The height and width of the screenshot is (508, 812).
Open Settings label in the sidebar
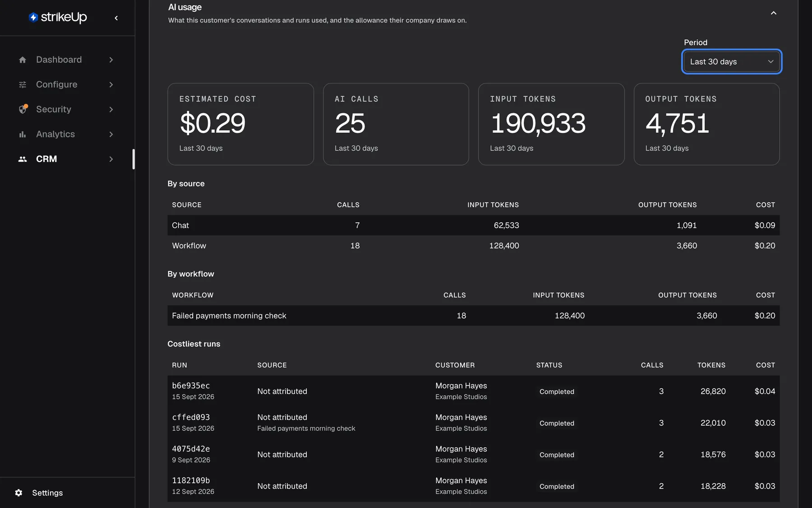[x=47, y=493]
